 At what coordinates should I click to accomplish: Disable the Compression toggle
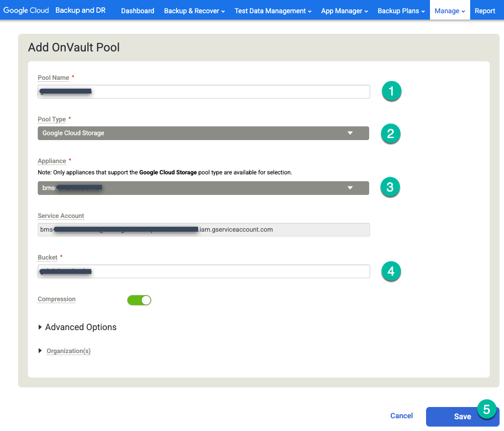(x=139, y=300)
